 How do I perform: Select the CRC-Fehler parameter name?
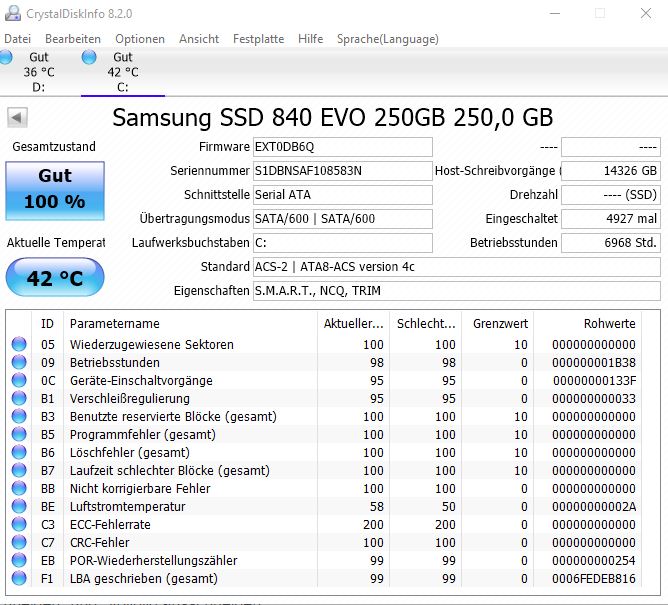[x=100, y=542]
